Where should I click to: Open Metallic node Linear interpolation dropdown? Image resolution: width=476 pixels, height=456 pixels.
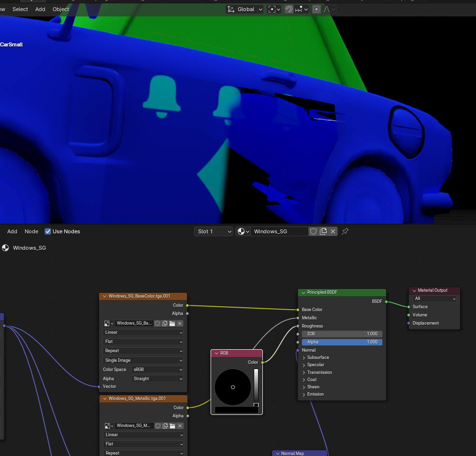(x=144, y=435)
